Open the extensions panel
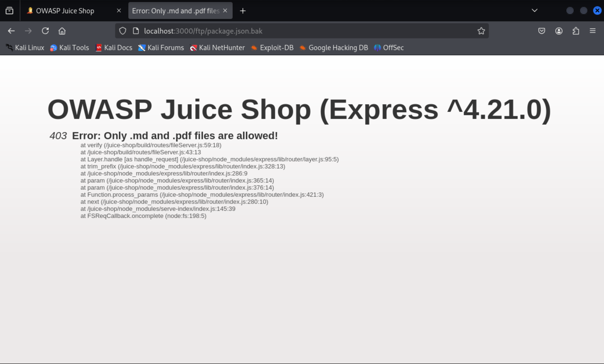Viewport: 604px width, 364px height. [x=576, y=31]
